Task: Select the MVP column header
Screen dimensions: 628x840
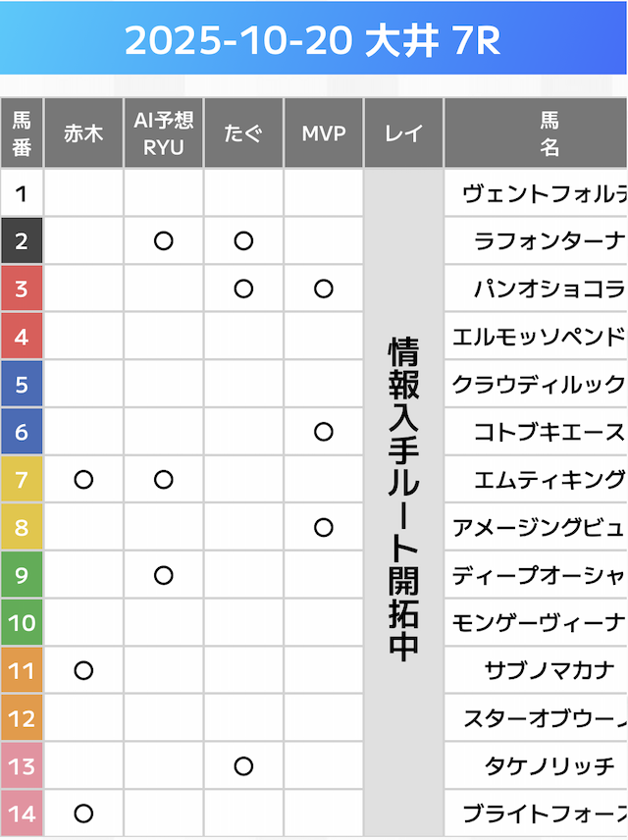Action: [324, 133]
